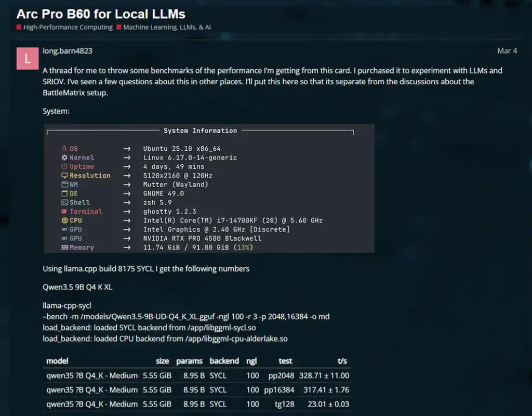Click the Resolution monitor icon

[64, 175]
